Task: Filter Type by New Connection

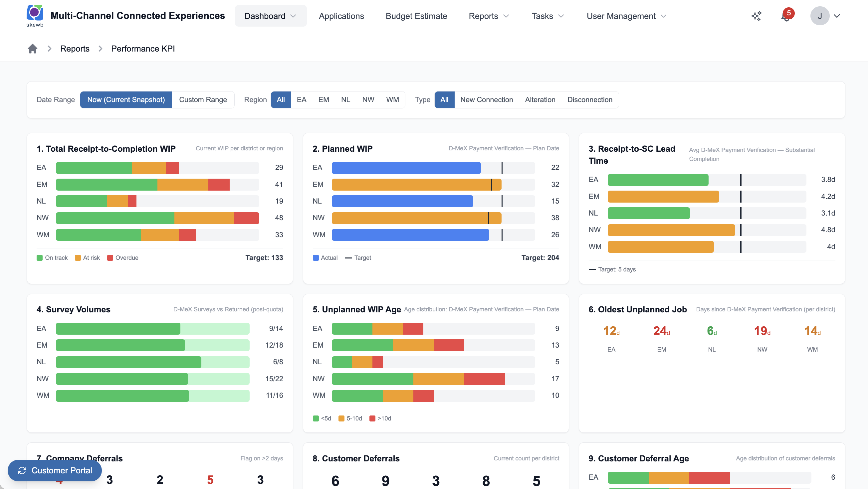Action: [487, 100]
